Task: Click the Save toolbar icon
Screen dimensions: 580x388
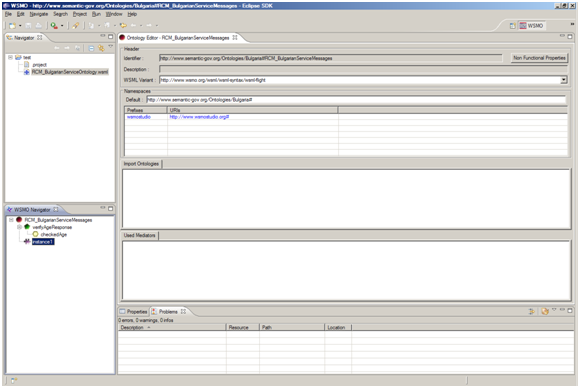Action: tap(28, 26)
